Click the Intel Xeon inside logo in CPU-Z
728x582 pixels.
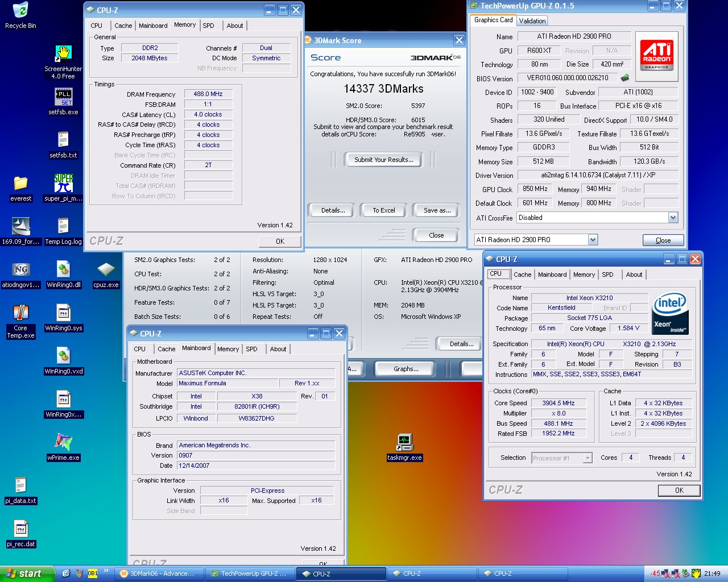point(670,314)
